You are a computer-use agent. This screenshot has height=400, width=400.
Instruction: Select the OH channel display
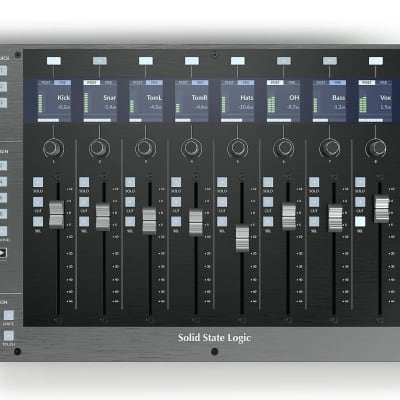(284, 101)
